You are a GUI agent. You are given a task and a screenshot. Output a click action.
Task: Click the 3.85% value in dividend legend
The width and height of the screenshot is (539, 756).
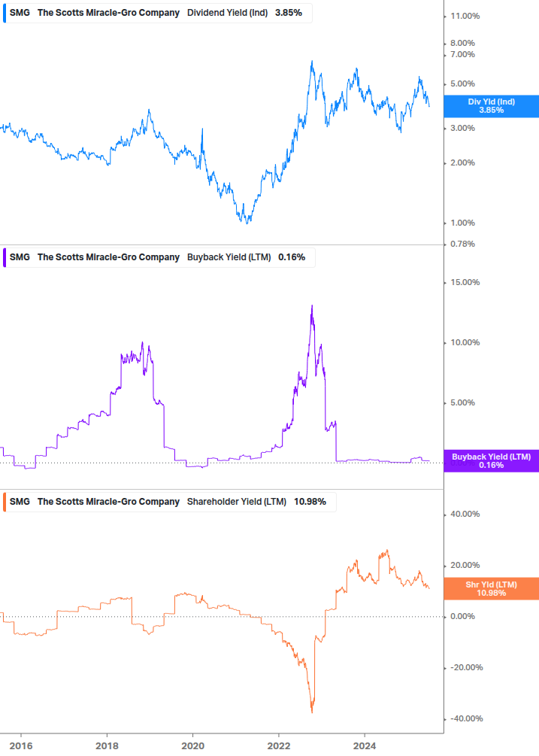point(289,13)
